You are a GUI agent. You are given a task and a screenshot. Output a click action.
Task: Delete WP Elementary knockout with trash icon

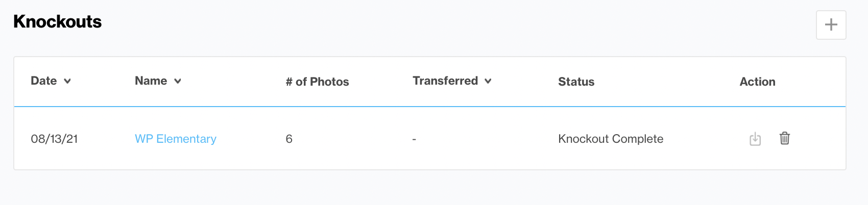[x=785, y=138]
